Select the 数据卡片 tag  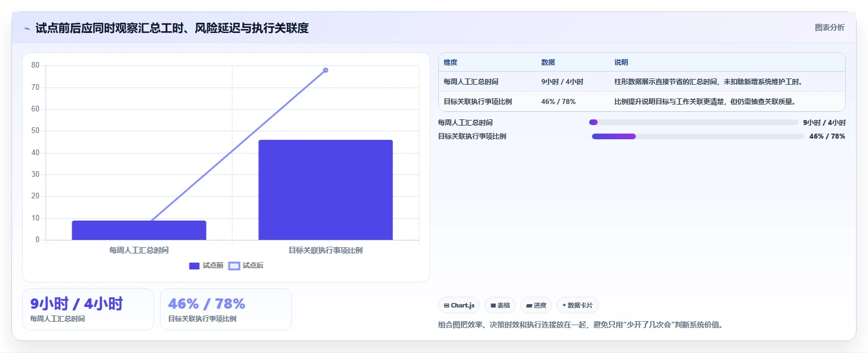tap(577, 305)
